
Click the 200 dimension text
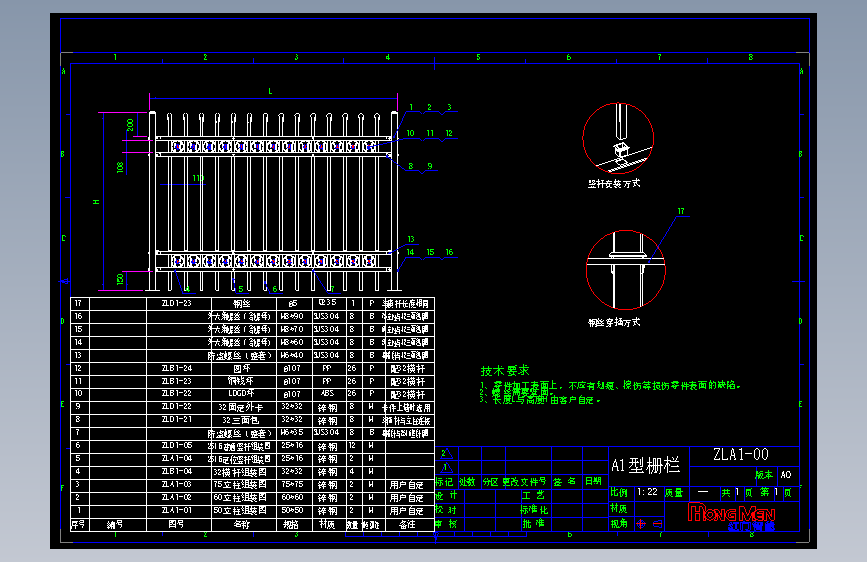(130, 125)
